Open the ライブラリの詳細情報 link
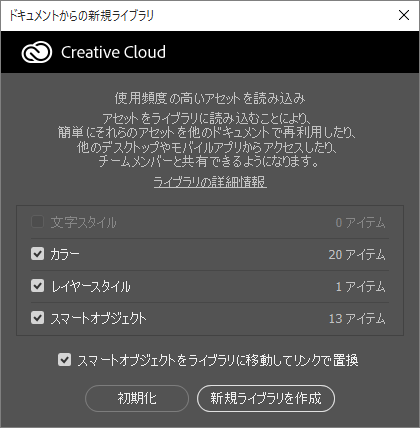Image resolution: width=420 pixels, height=428 pixels. click(x=210, y=182)
